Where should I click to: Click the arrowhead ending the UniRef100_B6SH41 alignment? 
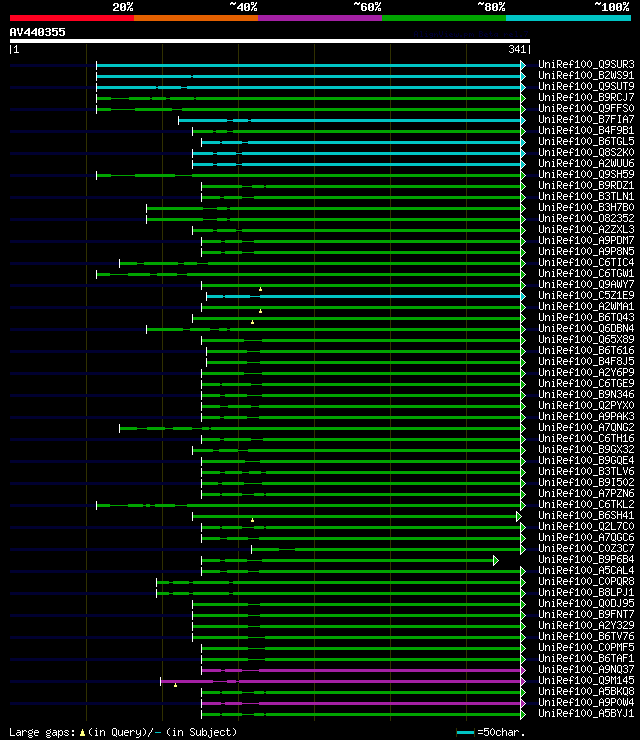click(519, 516)
